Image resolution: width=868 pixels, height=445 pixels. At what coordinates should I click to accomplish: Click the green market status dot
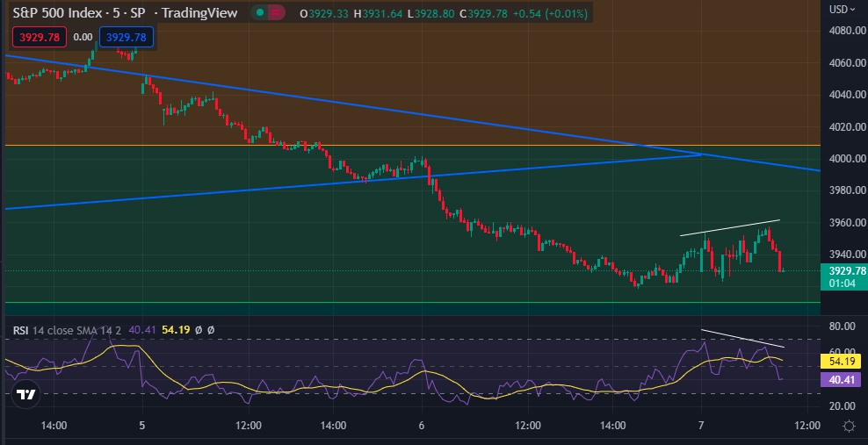[x=260, y=12]
